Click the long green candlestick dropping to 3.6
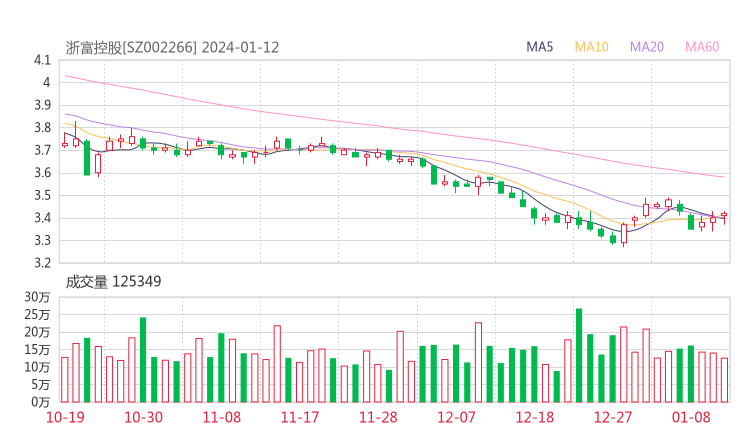 pyautogui.click(x=87, y=158)
